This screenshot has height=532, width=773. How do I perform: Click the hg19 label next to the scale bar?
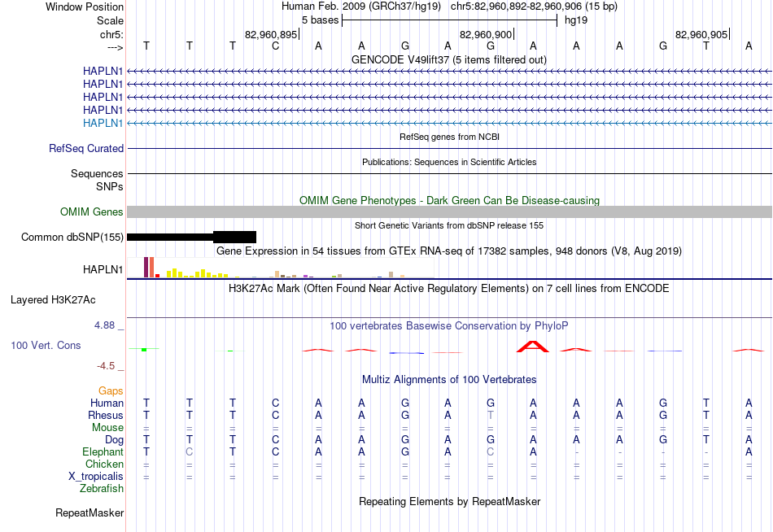576,20
